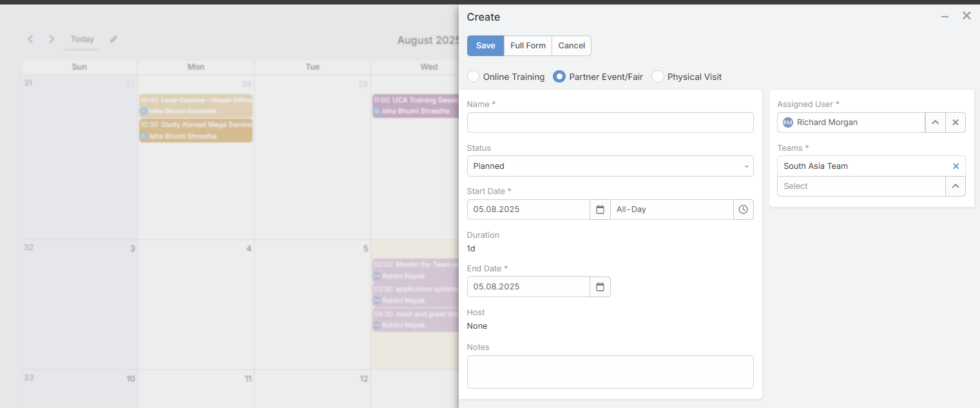Viewport: 980px width, 408px height.
Task: Click the pencil edit icon near Today
Action: click(113, 39)
